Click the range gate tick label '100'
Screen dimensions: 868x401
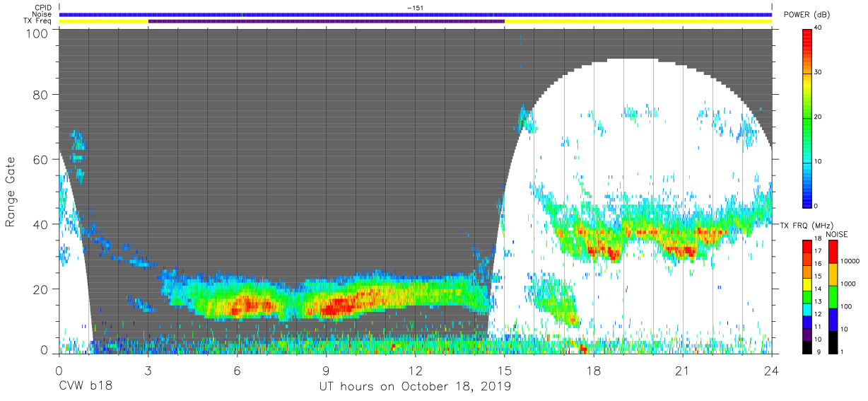[37, 33]
